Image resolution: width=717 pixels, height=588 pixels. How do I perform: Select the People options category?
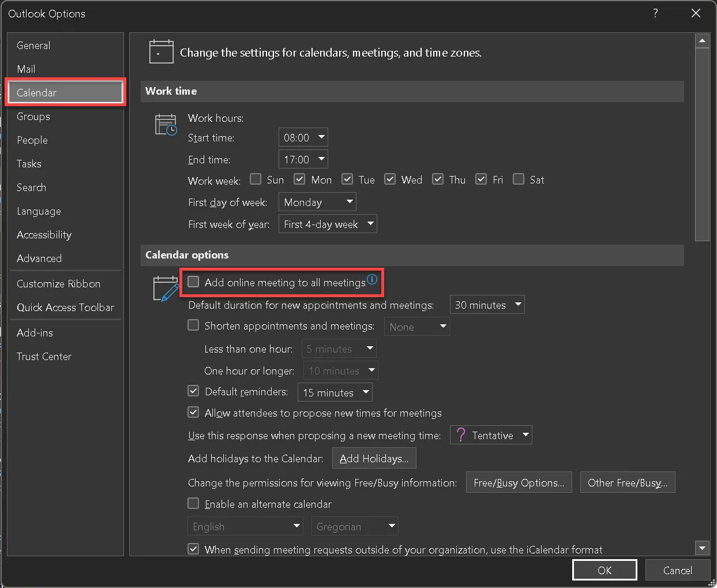pos(65,140)
